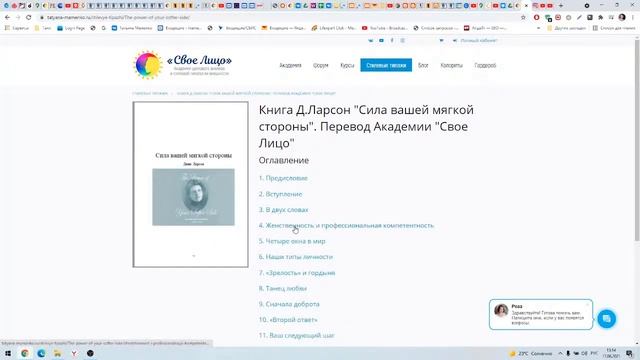Show hidden tray icons chevron
Image resolution: width=640 pixels, height=360 pixels.
click(560, 353)
